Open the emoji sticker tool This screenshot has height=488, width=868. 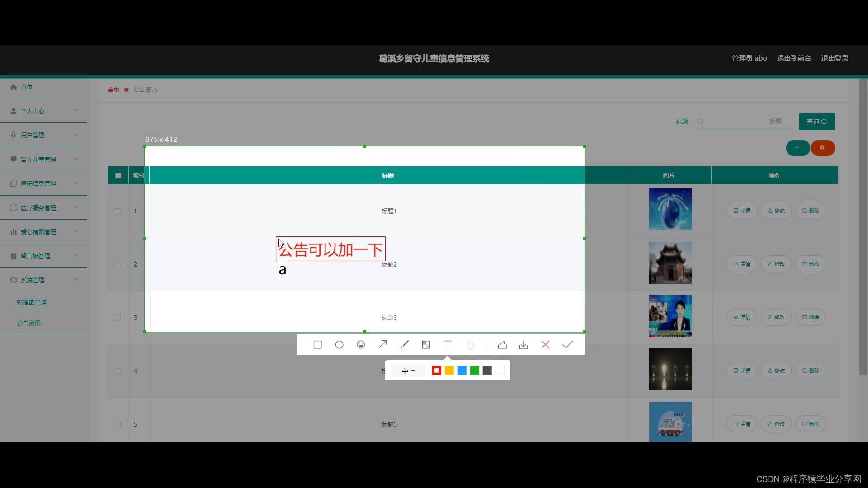click(361, 345)
